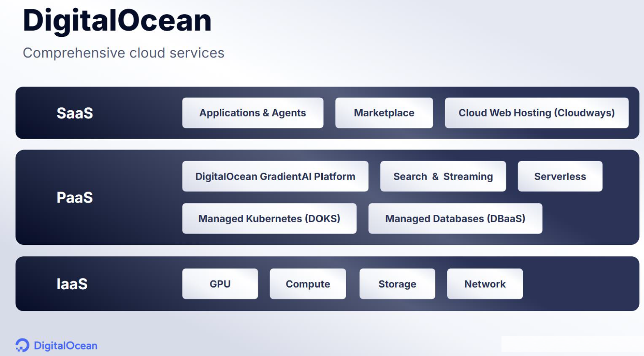Open Managed Databases (DBaaS) box
This screenshot has width=644, height=356.
pyautogui.click(x=455, y=219)
